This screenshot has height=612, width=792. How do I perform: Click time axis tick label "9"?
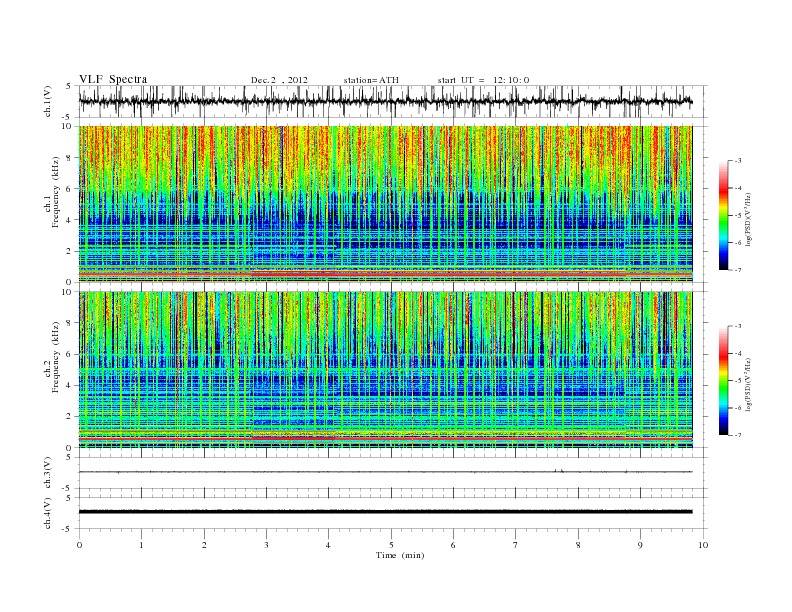point(640,545)
